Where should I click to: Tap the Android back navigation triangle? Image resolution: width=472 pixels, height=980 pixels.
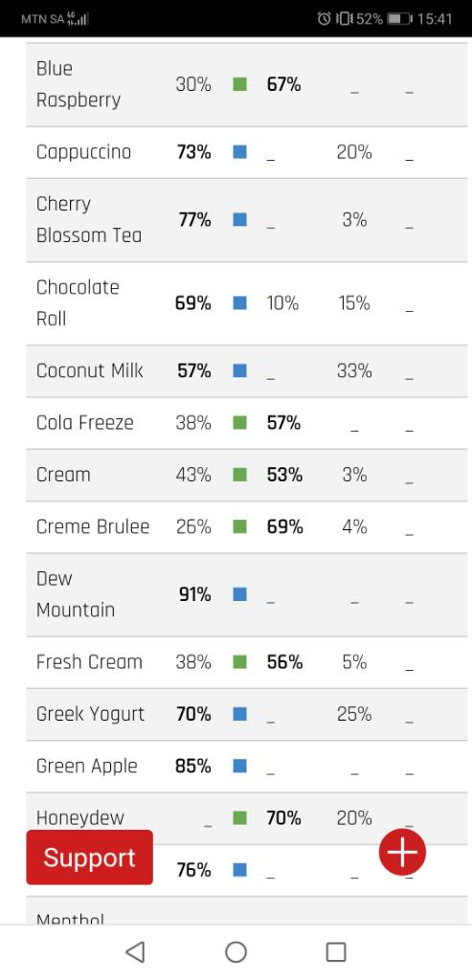(x=135, y=952)
